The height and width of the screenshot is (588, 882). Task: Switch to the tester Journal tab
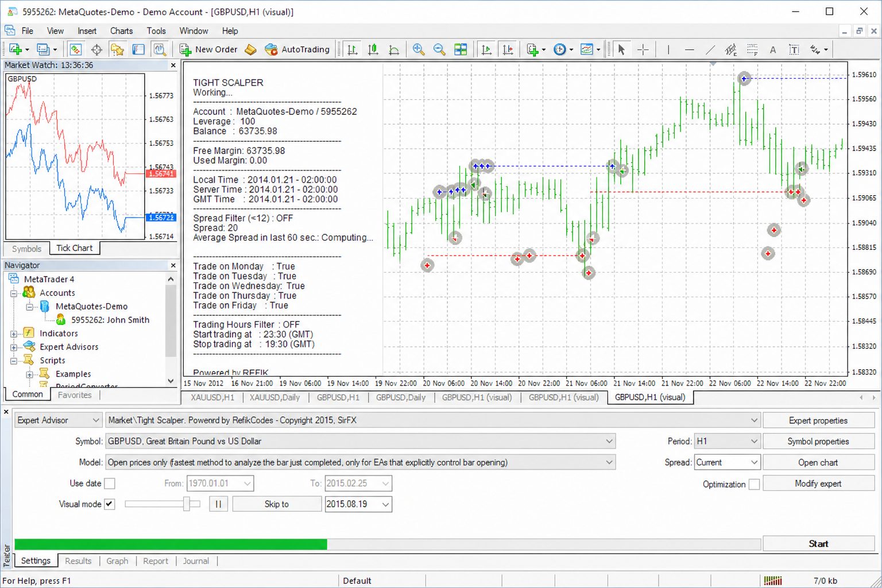pyautogui.click(x=196, y=561)
